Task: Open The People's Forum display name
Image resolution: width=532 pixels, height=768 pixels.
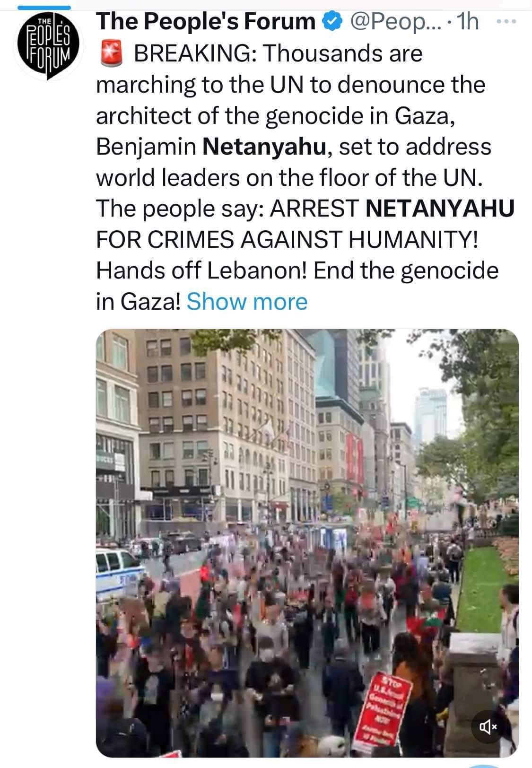Action: point(206,21)
